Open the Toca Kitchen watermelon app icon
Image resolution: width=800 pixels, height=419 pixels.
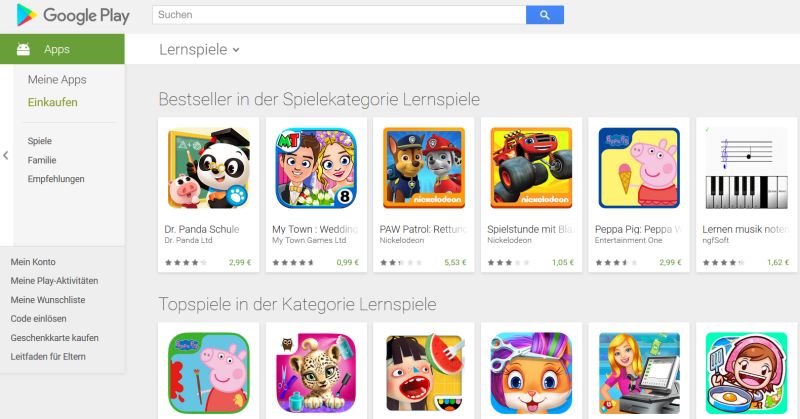pos(424,373)
